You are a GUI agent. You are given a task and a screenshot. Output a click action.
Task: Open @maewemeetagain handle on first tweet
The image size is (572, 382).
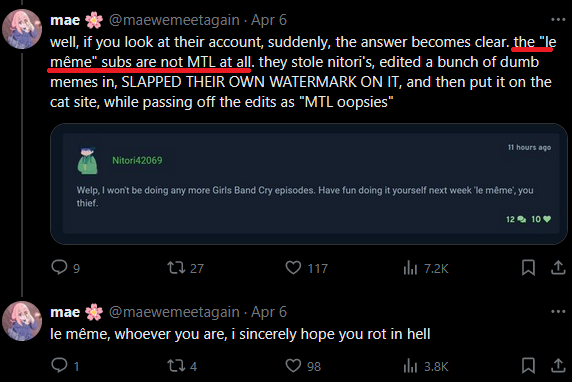[174, 20]
